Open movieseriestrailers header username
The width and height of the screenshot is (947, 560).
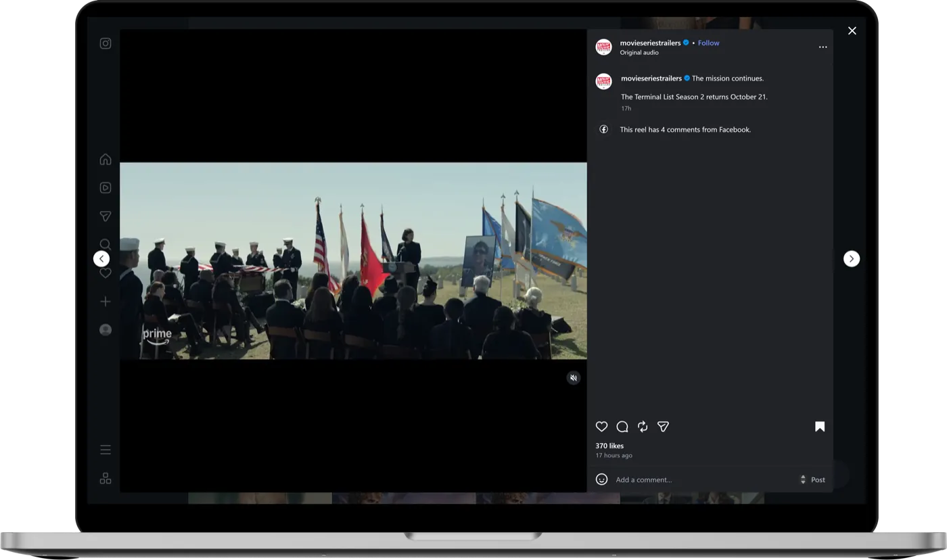pyautogui.click(x=650, y=43)
